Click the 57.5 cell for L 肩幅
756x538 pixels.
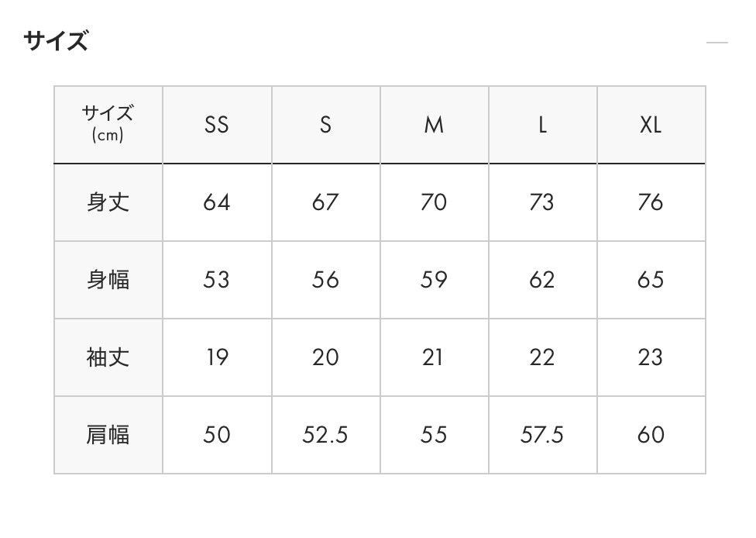pos(542,435)
